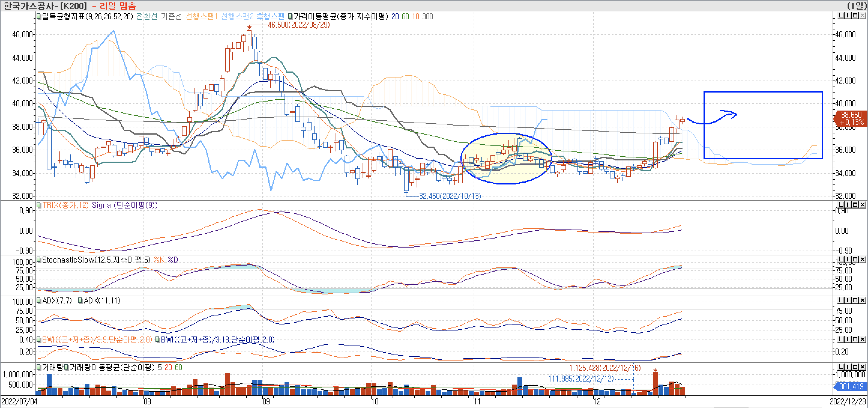Screen dimensions: 868x408
Task: Toggle the 가격이동평균 indicator marker box
Action: (x=291, y=16)
